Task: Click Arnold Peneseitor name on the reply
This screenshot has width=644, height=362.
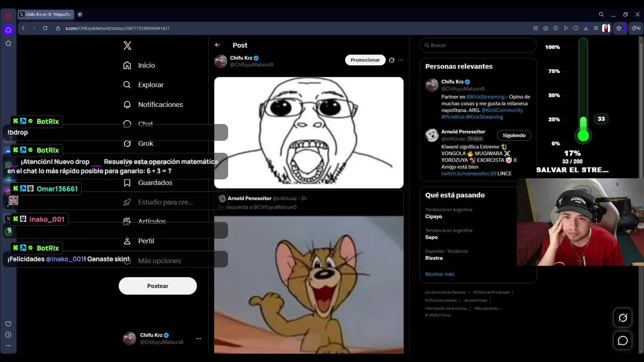Action: click(250, 199)
